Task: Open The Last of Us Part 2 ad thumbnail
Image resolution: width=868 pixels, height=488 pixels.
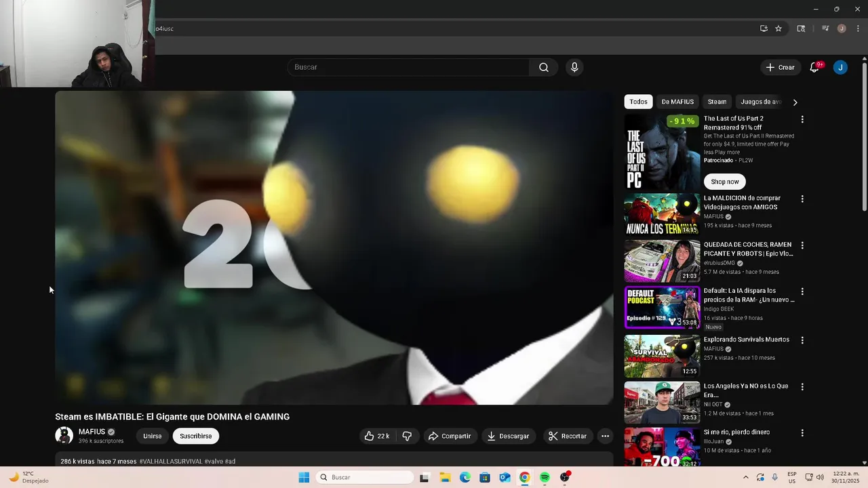Action: pyautogui.click(x=662, y=152)
